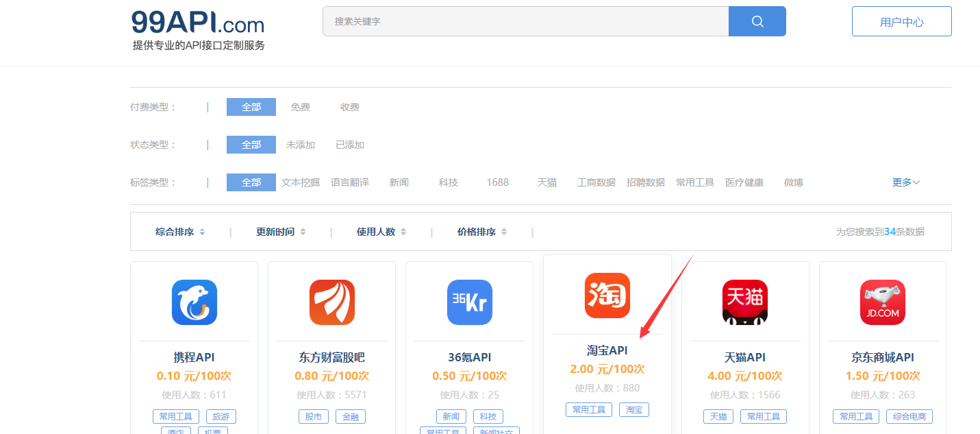This screenshot has width=980, height=434.
Task: Toggle 使用人数 sort arrows
Action: pos(403,232)
